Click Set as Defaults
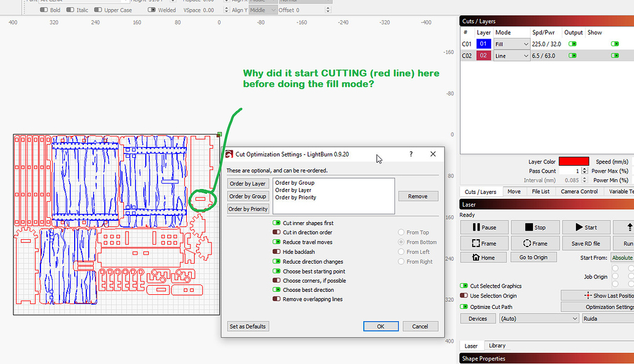Viewport: 634px width, 364px height. click(x=247, y=326)
